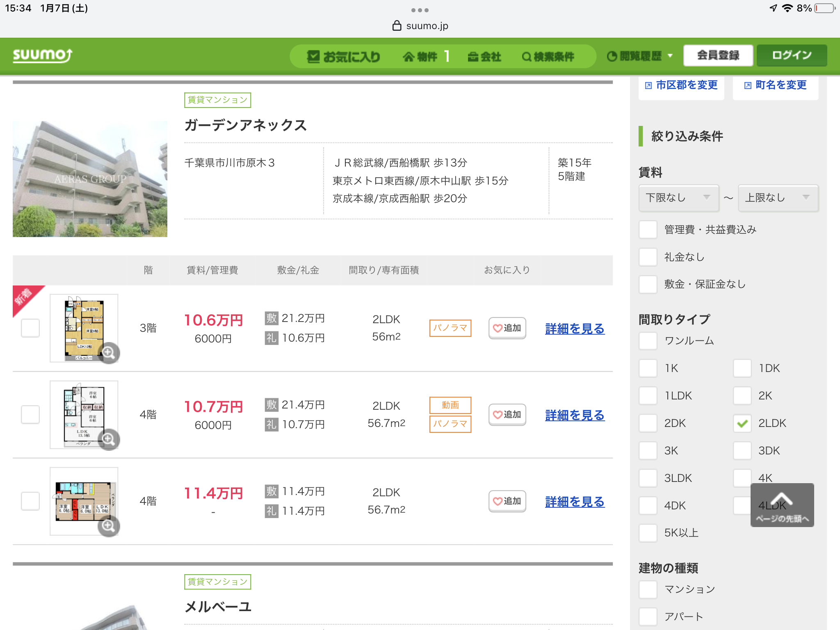Open 会社 tab in header
The height and width of the screenshot is (630, 840).
[x=484, y=57]
